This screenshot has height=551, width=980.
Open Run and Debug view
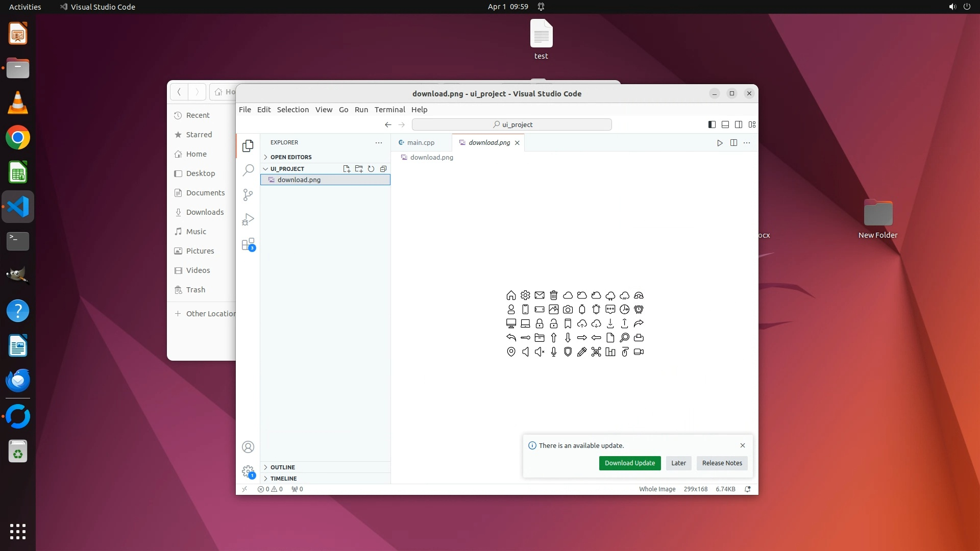(x=248, y=219)
